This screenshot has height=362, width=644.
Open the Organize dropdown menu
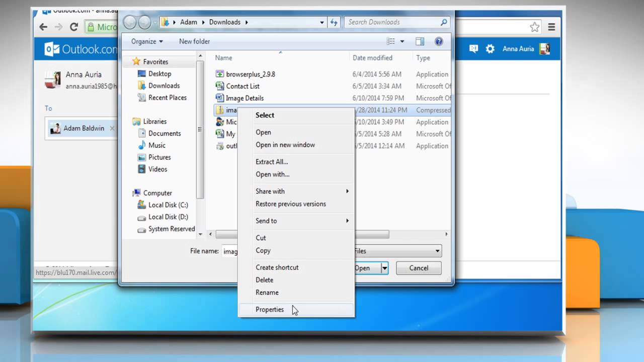147,42
